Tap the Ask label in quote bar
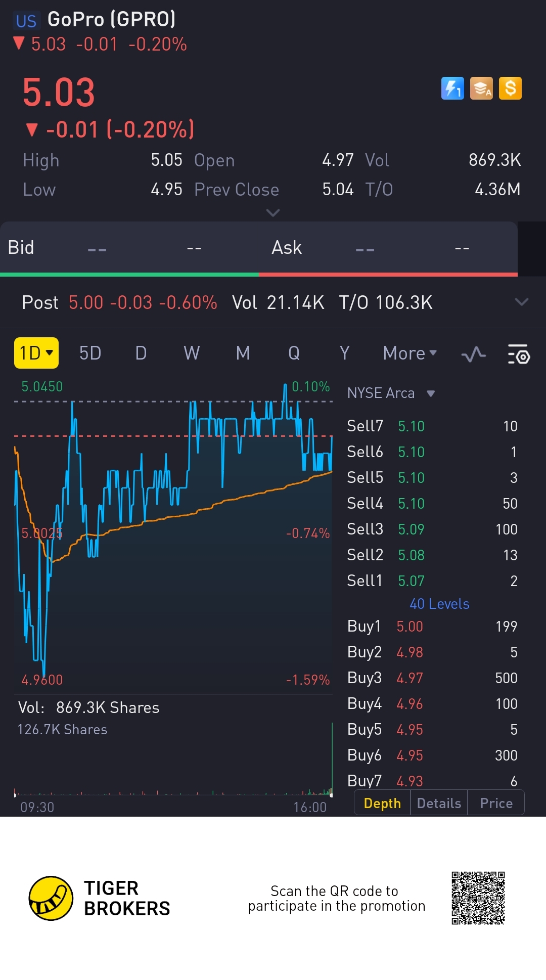Screen dimensions: 546x980 [287, 248]
